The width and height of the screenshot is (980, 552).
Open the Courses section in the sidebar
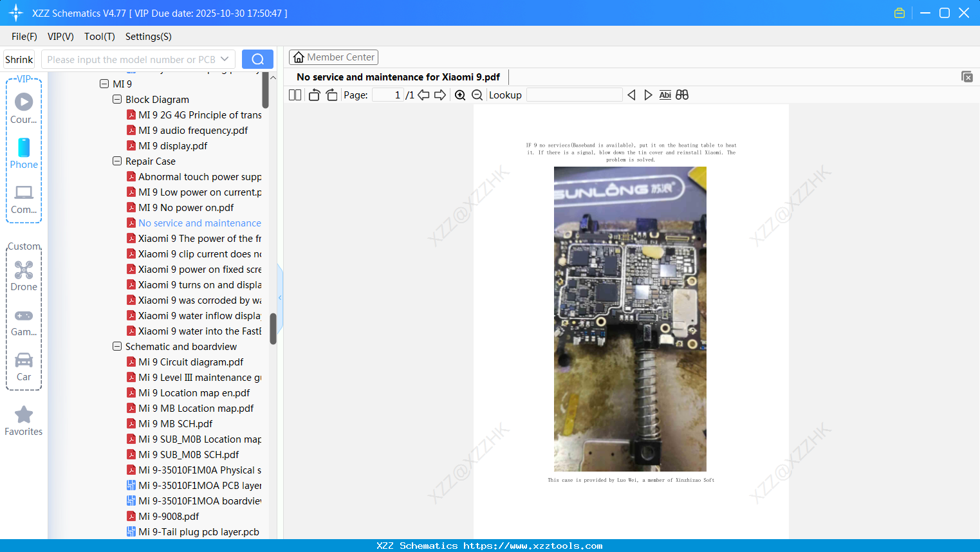(24, 108)
